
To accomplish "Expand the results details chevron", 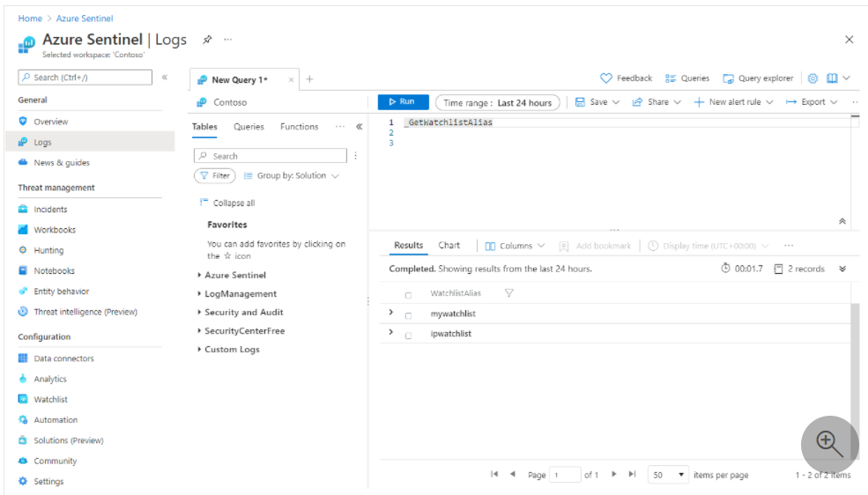I will coord(842,269).
